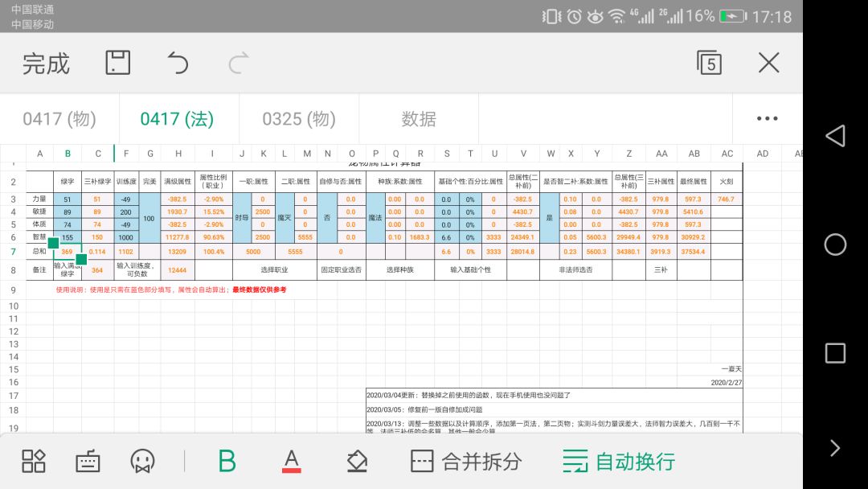
Task: Select the 固定职业选否 cell
Action: [341, 269]
